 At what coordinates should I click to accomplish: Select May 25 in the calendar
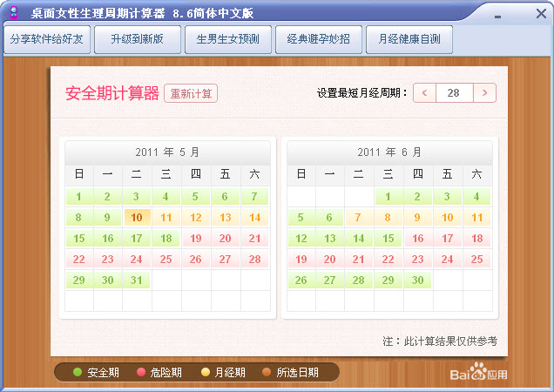[166, 259]
